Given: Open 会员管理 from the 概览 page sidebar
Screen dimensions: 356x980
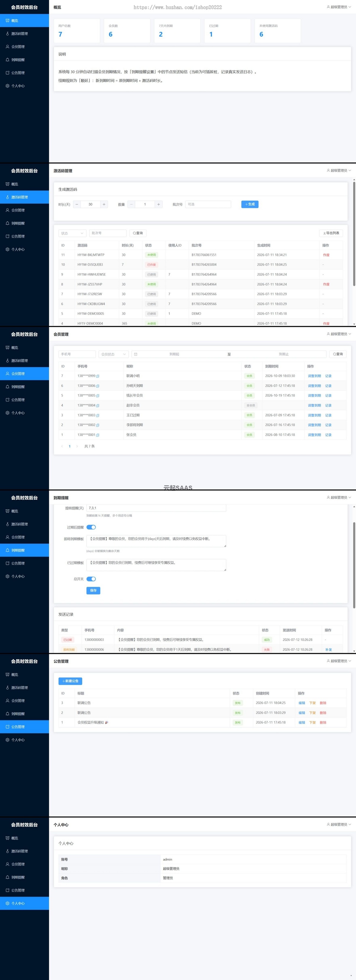Looking at the screenshot, I should pos(24,47).
